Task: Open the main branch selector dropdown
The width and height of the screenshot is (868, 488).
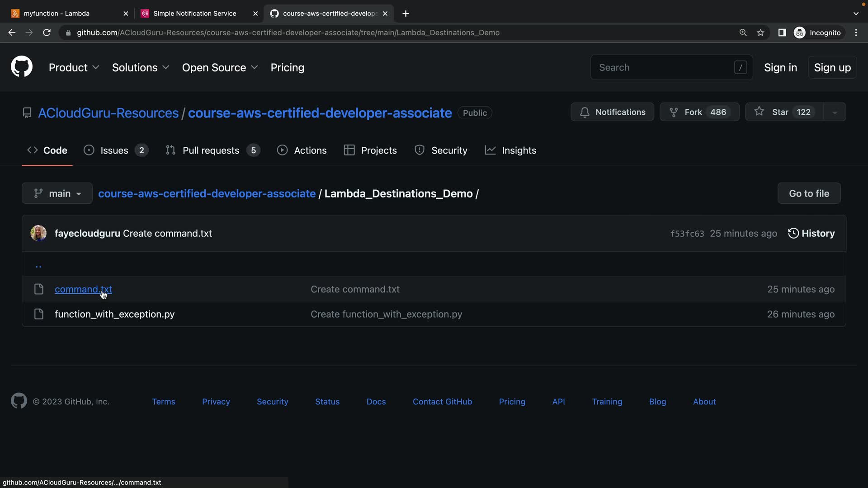Action: 57,193
